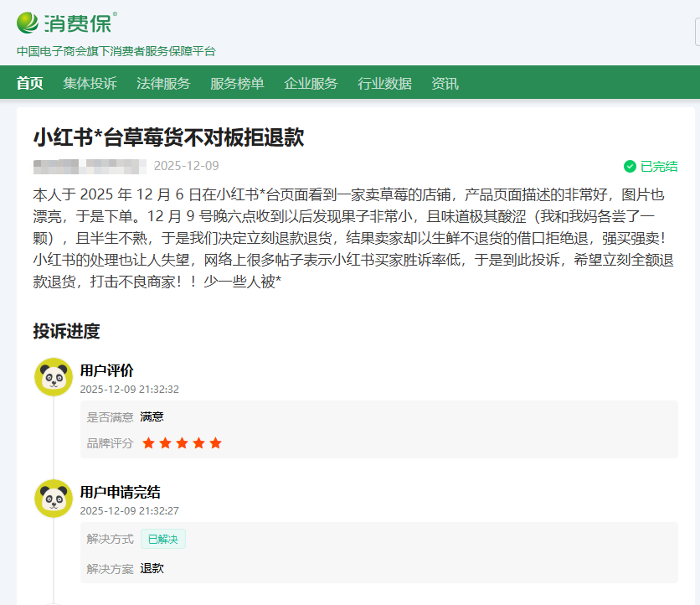Click the fourth brand rating star
The image size is (700, 605).
coord(199,443)
